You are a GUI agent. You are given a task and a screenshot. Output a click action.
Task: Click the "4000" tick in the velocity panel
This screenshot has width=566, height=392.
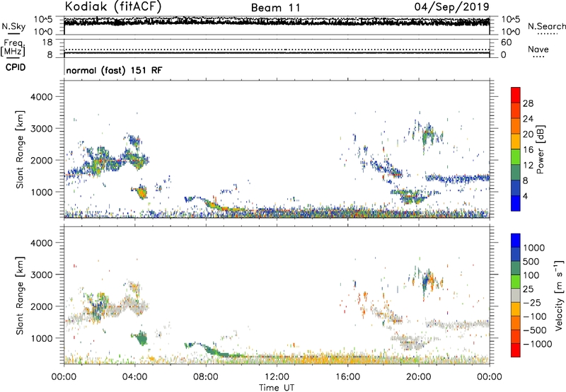pyautogui.click(x=42, y=243)
